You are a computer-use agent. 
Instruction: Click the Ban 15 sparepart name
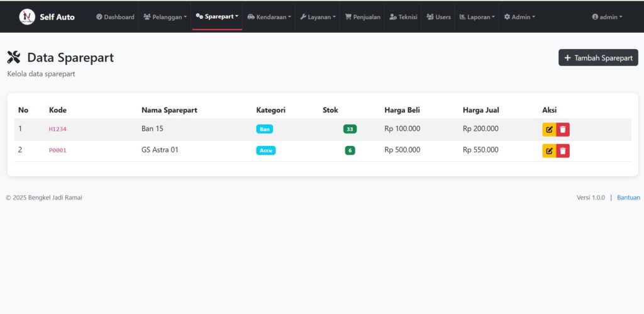click(152, 128)
